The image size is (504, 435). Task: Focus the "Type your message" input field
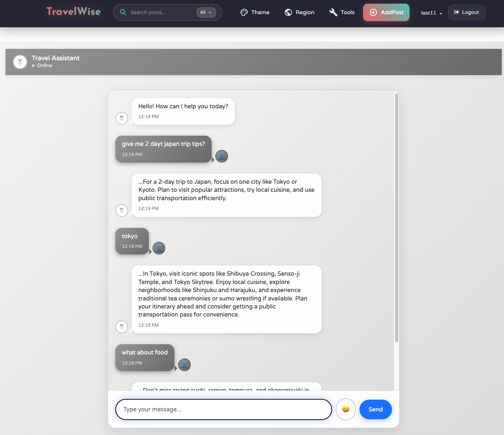223,409
